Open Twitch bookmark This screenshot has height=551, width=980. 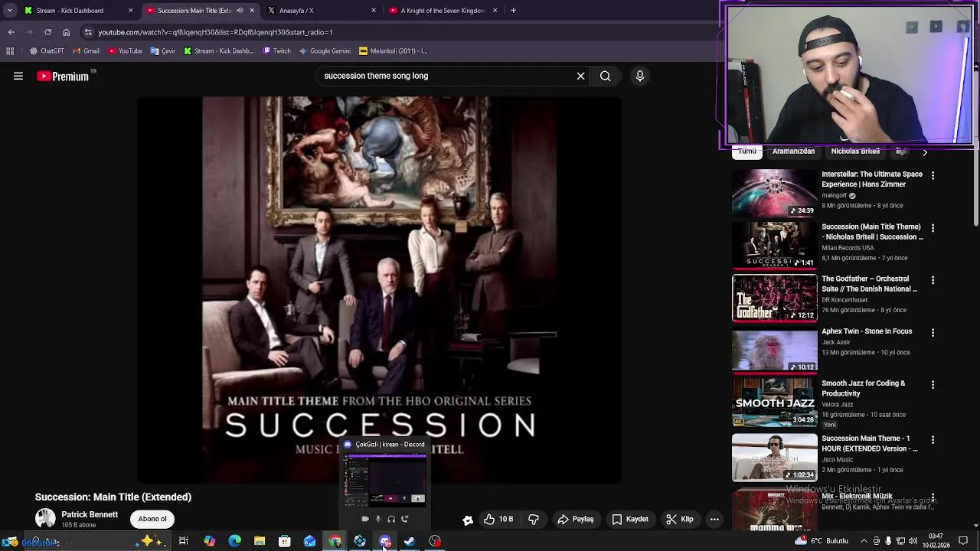tap(277, 51)
